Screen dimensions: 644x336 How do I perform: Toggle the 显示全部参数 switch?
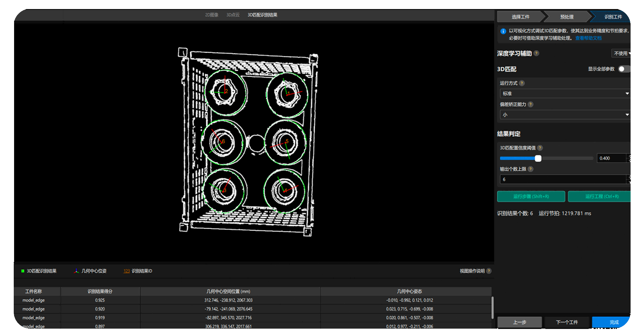(624, 69)
